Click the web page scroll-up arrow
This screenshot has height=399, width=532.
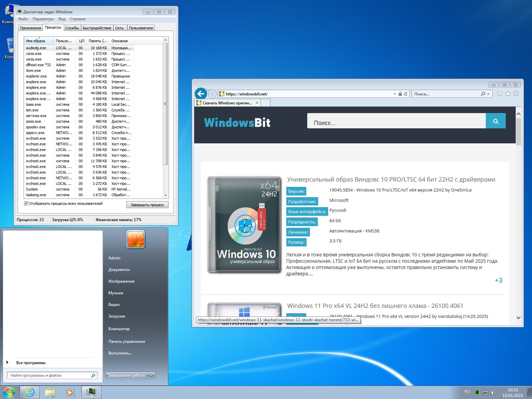[x=518, y=114]
